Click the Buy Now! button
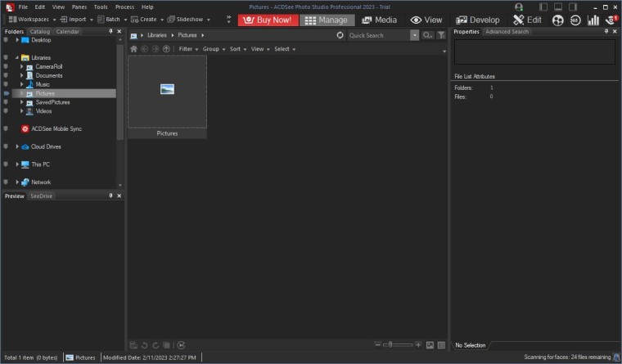The width and height of the screenshot is (622, 364). pyautogui.click(x=268, y=20)
